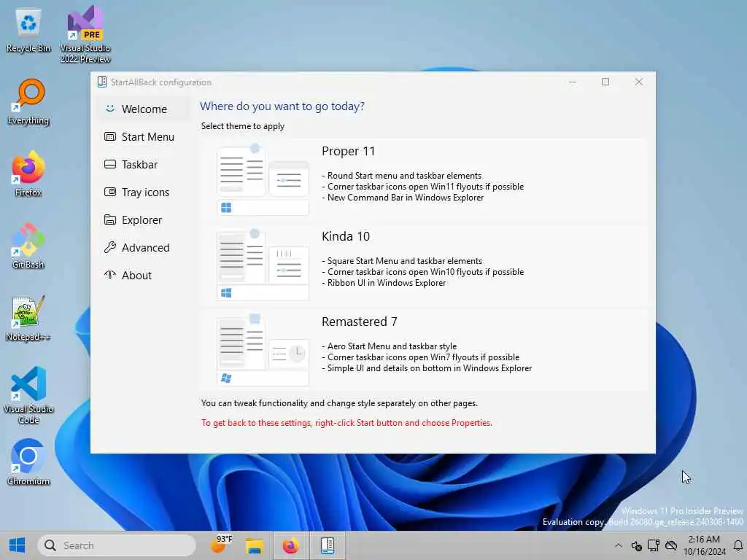This screenshot has height=560, width=747.
Task: Show hidden tray icons chevron
Action: coord(618,545)
